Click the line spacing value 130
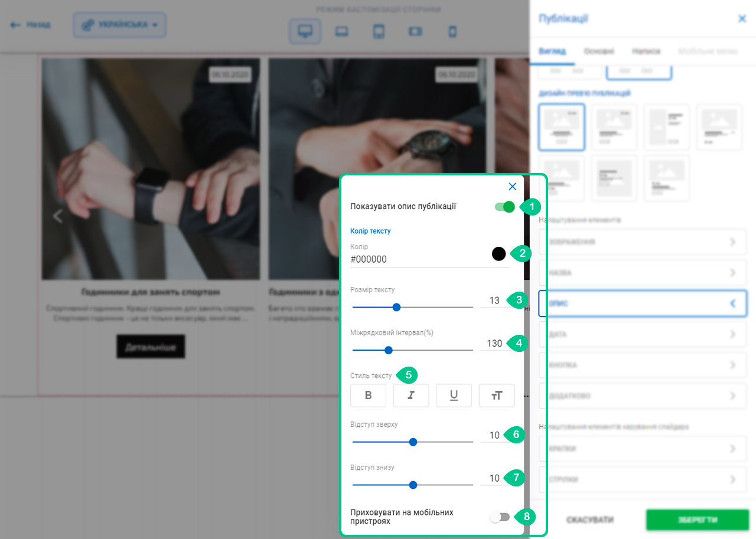The image size is (756, 539). pos(494,343)
